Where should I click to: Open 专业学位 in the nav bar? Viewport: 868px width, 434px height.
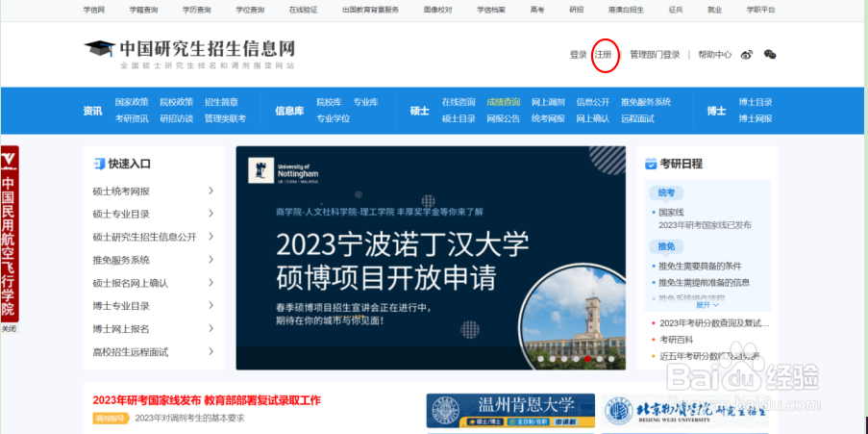coord(334,118)
